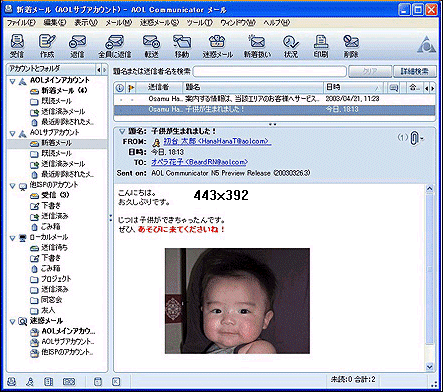Open the paperclip attachment icon in header
443x392 pixels.
(x=414, y=138)
